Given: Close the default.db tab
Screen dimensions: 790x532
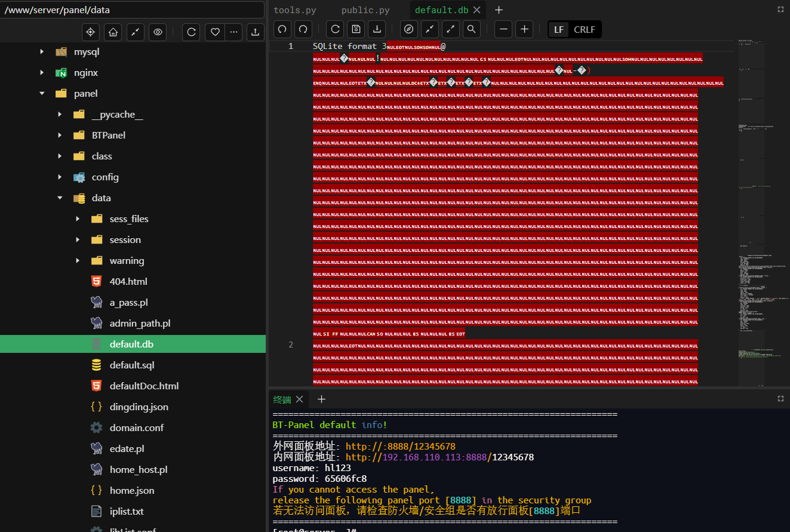Looking at the screenshot, I should pos(477,10).
